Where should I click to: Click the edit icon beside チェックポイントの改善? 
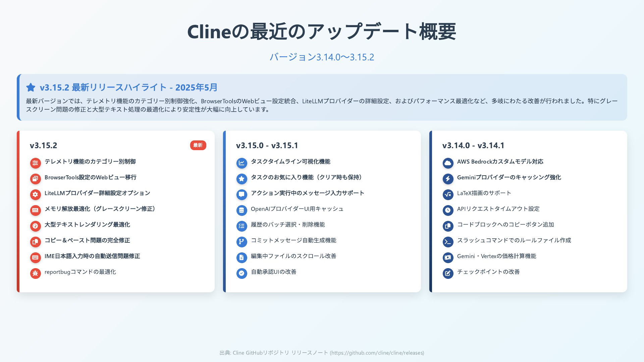point(448,273)
